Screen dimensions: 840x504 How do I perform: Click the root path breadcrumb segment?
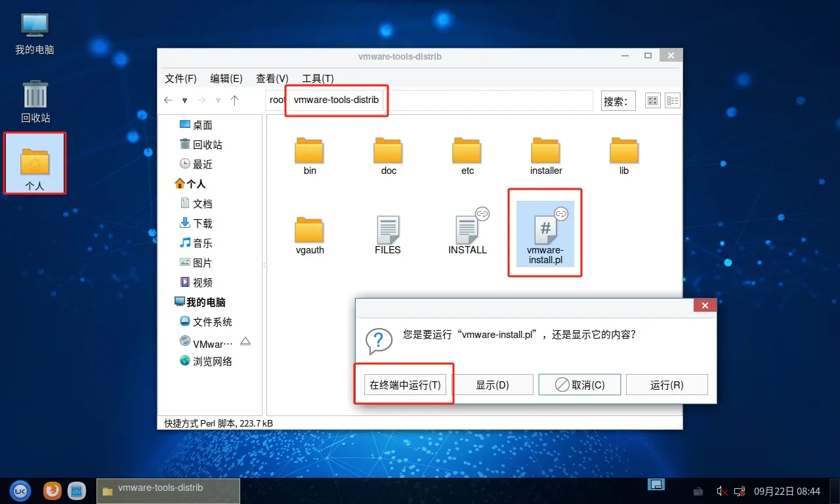(x=277, y=100)
